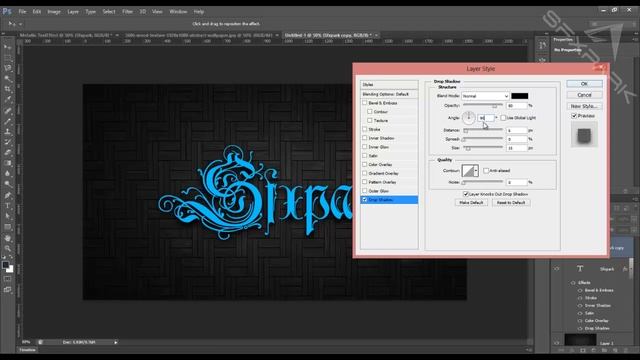This screenshot has width=640, height=360.
Task: Click the New Style... button
Action: coord(584,106)
